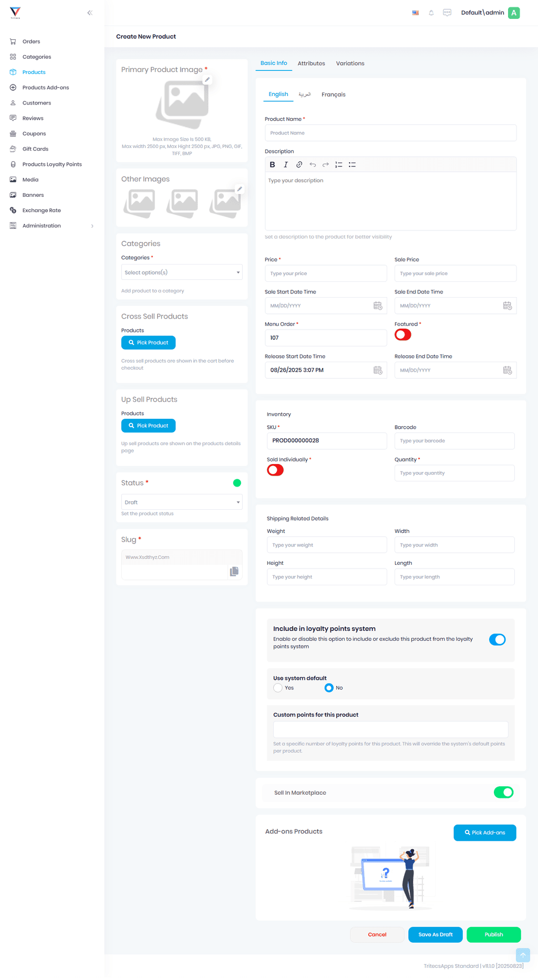Open the Categories select options dropdown
The image size is (538, 980).
(182, 272)
